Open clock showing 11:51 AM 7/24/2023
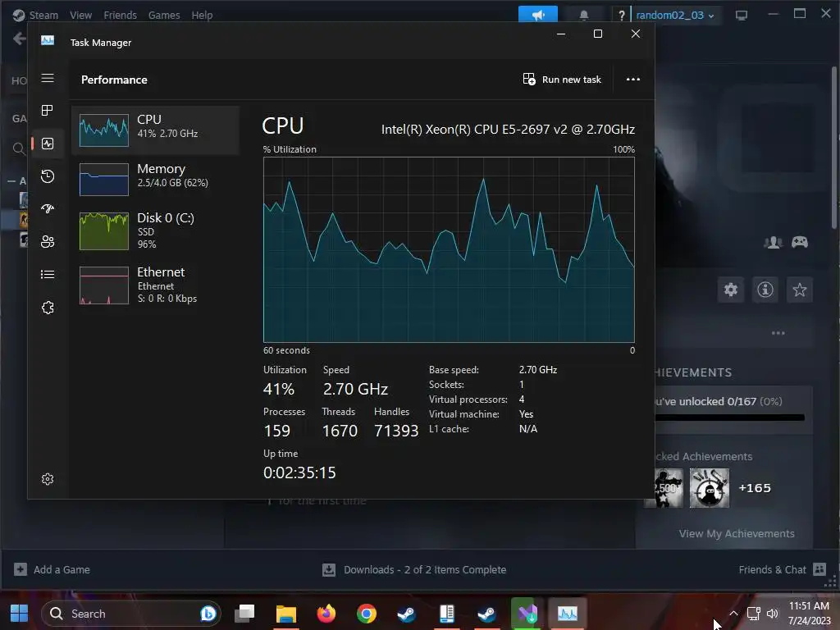840x630 pixels. click(809, 614)
